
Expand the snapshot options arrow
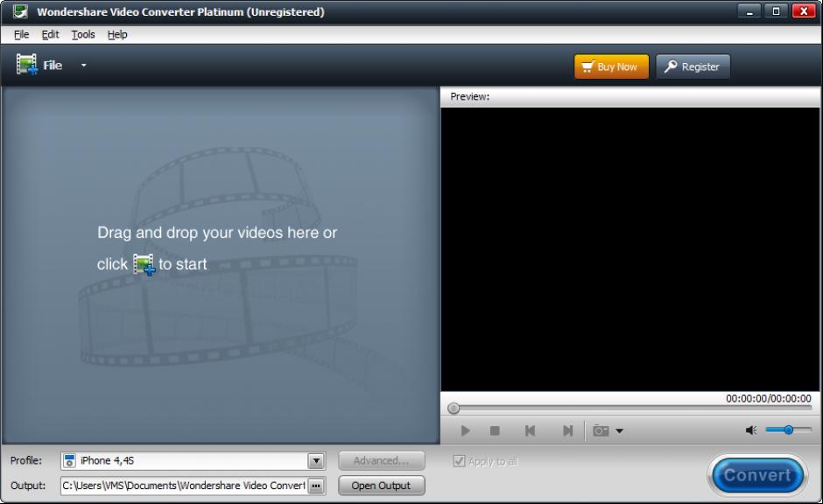(x=620, y=430)
